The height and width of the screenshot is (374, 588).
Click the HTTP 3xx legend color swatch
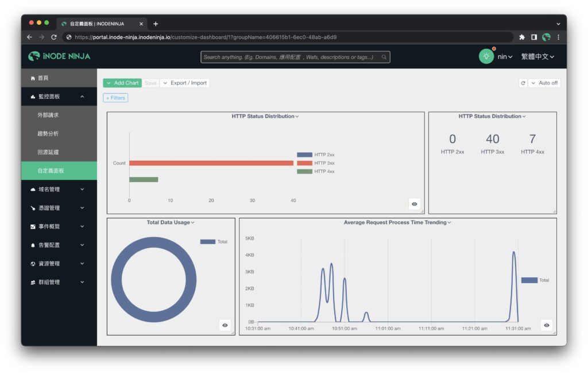click(x=304, y=163)
